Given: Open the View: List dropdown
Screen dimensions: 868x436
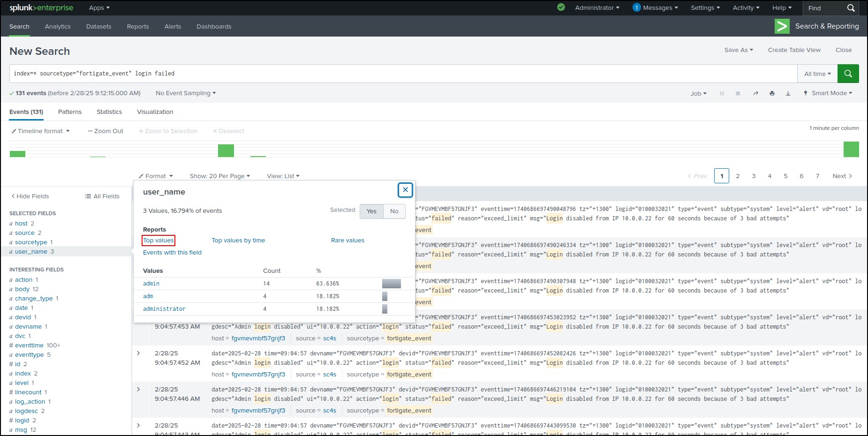Looking at the screenshot, I should (x=283, y=176).
